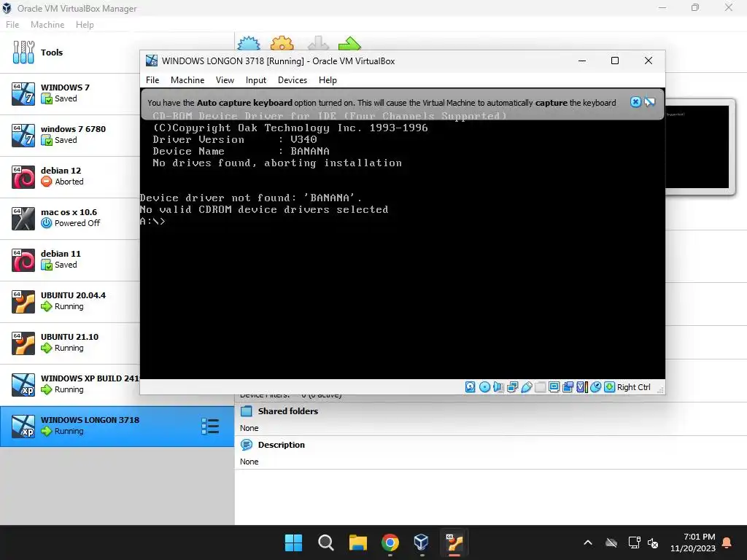This screenshot has width=747, height=560.
Task: Open the Input menu in the VM window
Action: (x=256, y=80)
